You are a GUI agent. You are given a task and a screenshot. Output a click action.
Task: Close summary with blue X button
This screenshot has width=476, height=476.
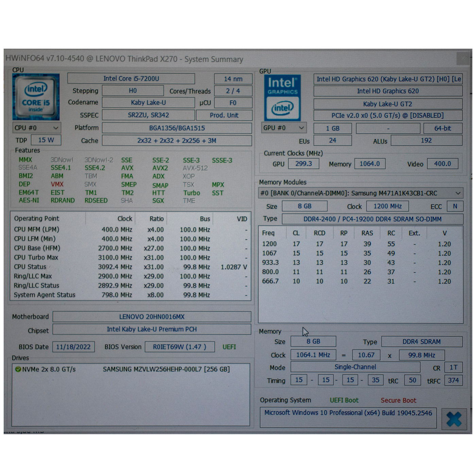point(454,419)
